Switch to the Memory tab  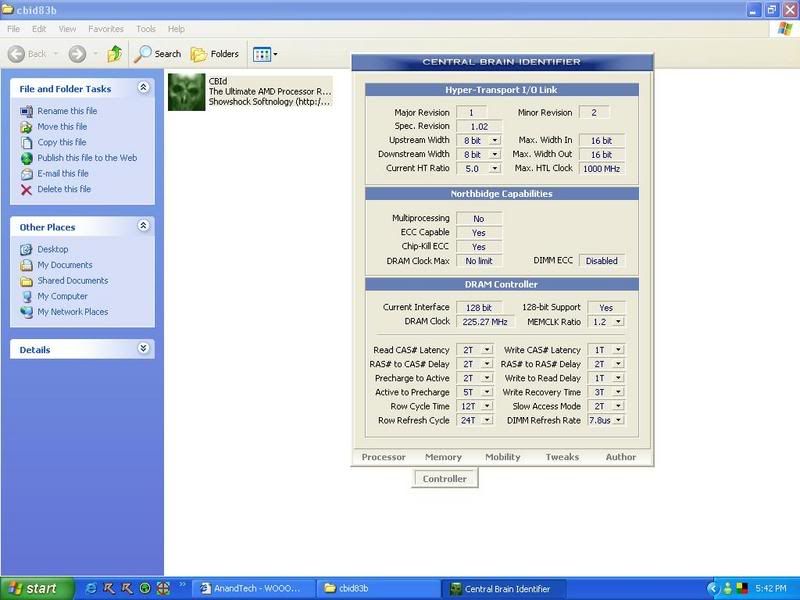(x=443, y=457)
